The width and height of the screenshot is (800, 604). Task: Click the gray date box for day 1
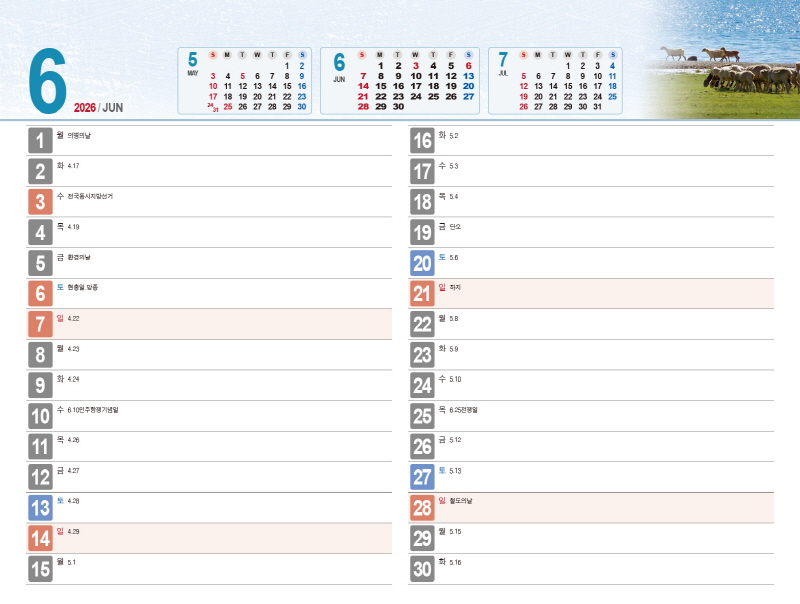click(x=40, y=141)
